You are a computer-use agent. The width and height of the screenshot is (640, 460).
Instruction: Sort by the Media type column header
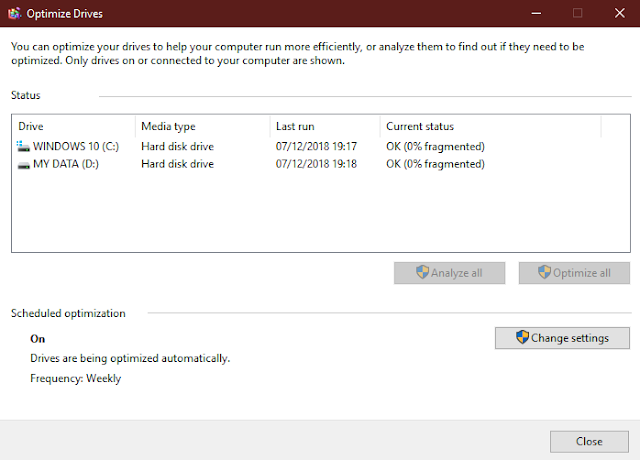coord(202,126)
